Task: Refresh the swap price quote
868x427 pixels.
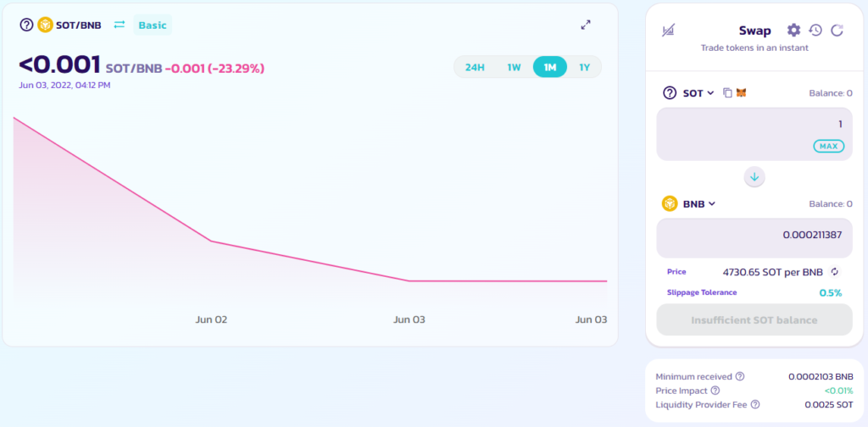Action: 837,30
